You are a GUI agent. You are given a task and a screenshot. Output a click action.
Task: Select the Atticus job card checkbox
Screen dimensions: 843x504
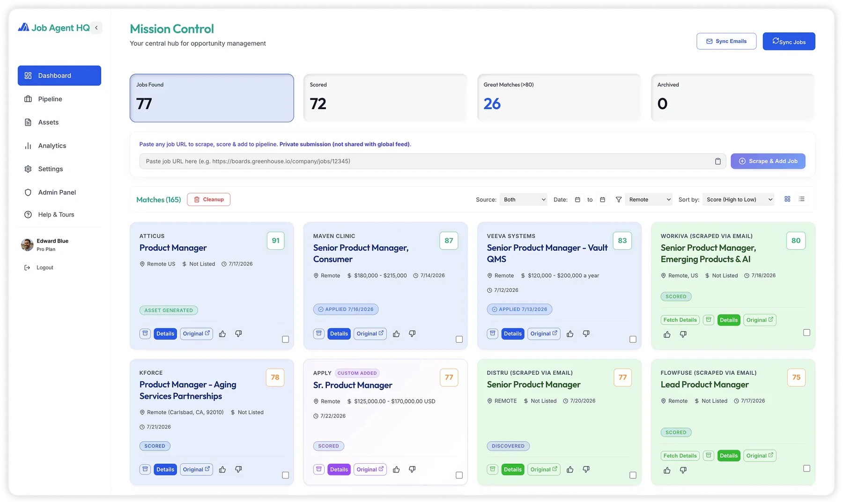[285, 339]
